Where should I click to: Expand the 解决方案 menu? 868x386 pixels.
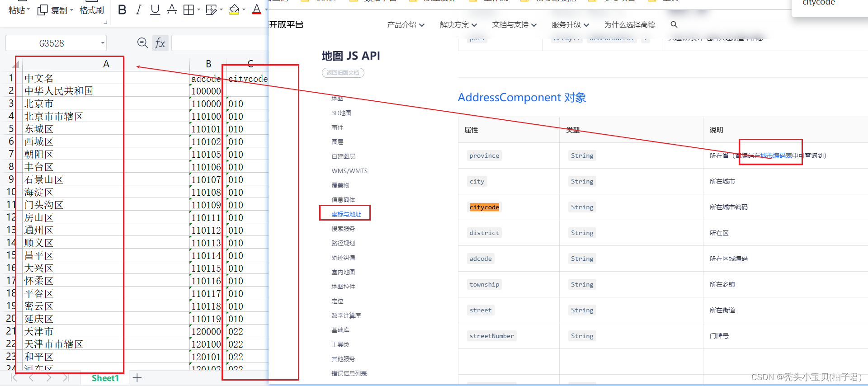click(x=458, y=25)
